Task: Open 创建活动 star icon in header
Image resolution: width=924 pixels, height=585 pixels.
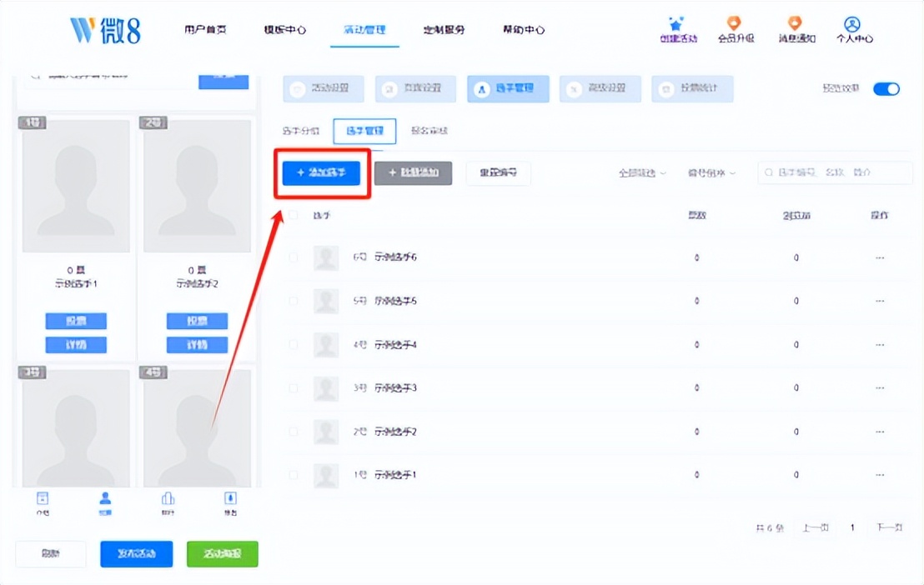Action: tap(677, 25)
